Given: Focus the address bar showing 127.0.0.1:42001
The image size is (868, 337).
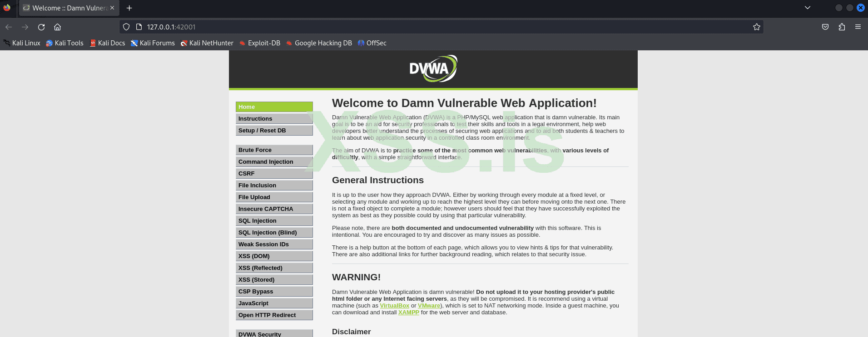Looking at the screenshot, I should 441,27.
